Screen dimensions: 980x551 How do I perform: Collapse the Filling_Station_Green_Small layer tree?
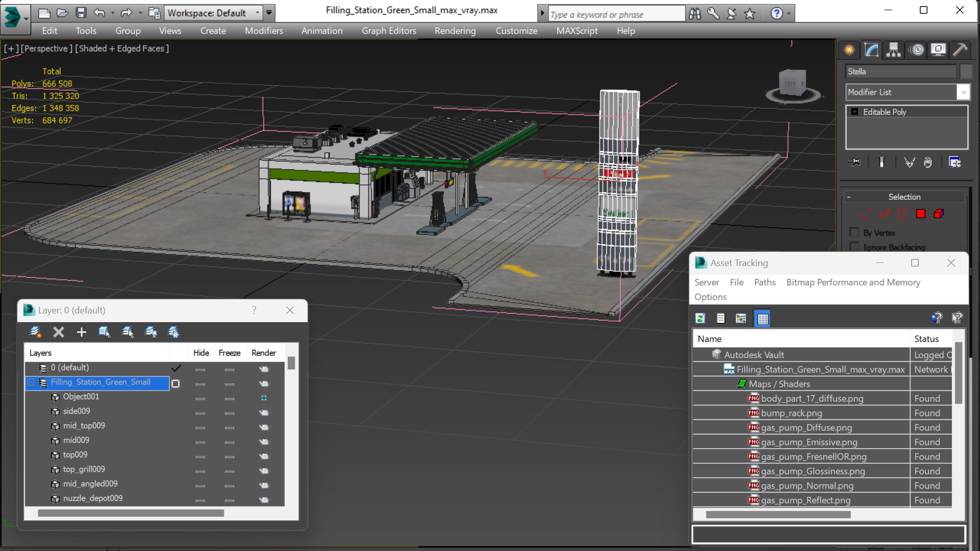pos(31,382)
